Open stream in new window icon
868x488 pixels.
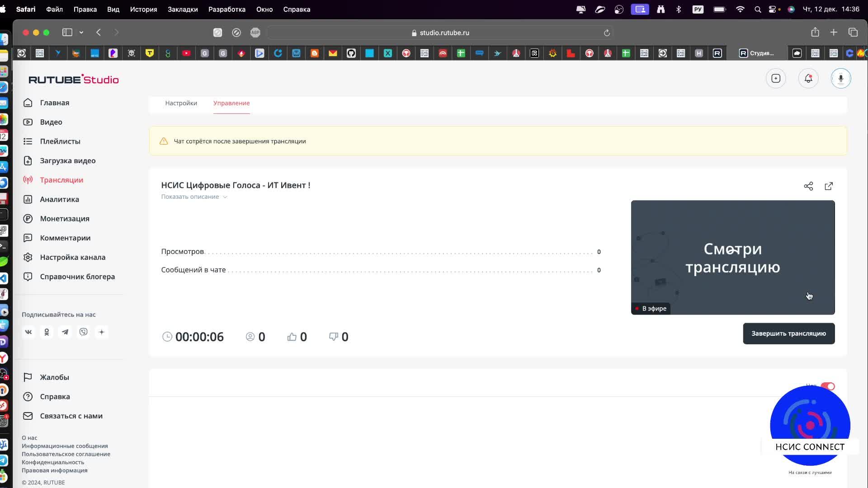point(829,186)
